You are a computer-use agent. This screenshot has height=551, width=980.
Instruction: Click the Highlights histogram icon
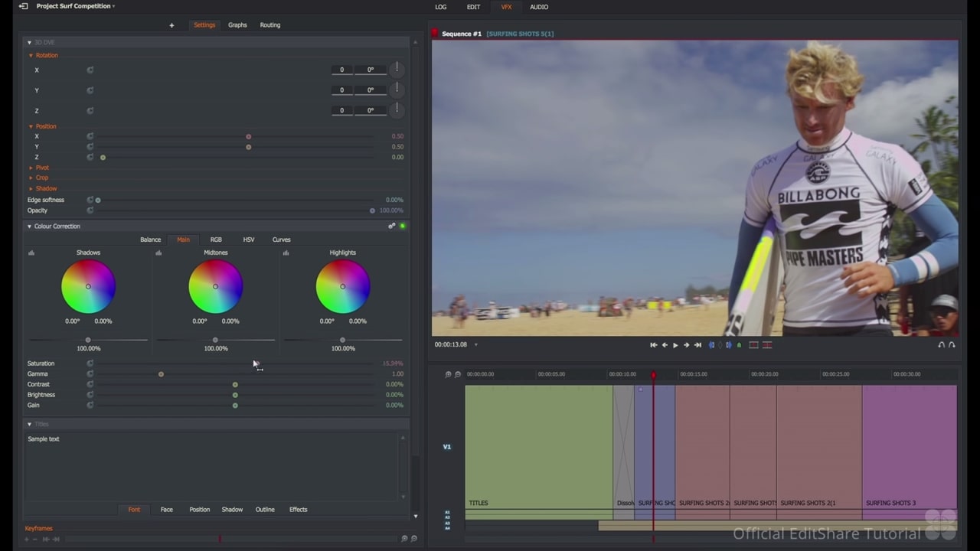[286, 253]
